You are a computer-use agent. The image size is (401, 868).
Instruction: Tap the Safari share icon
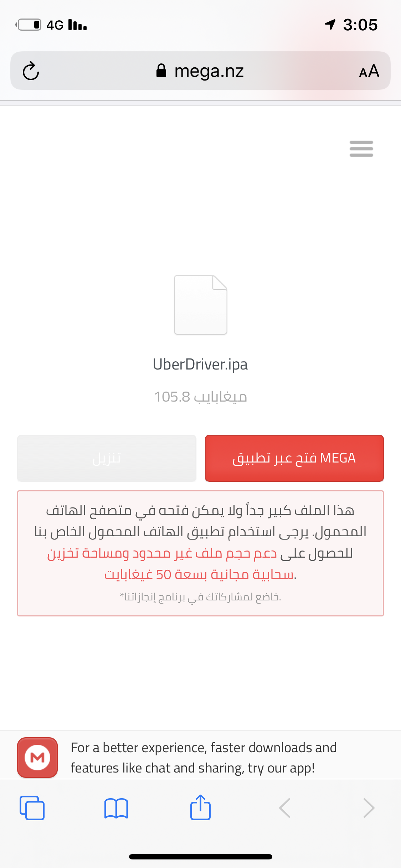point(200,807)
